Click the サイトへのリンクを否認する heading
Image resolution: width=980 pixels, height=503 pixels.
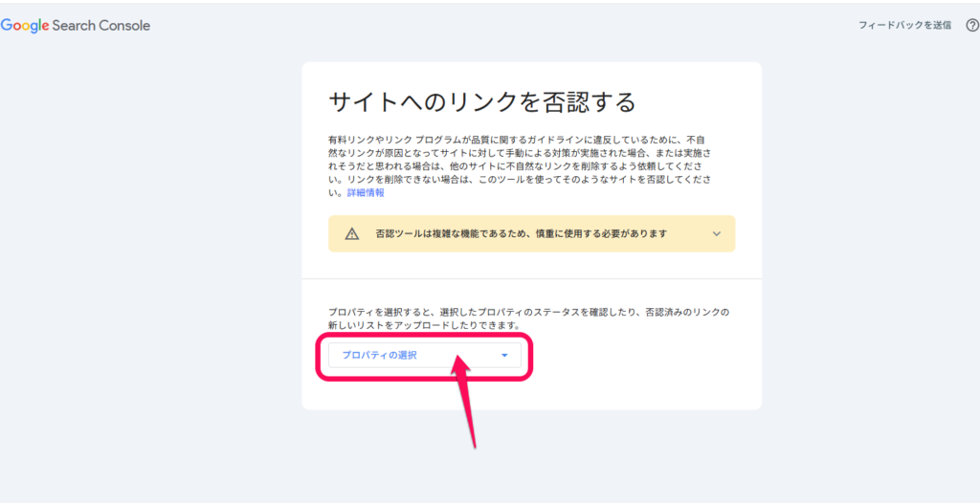(x=481, y=102)
